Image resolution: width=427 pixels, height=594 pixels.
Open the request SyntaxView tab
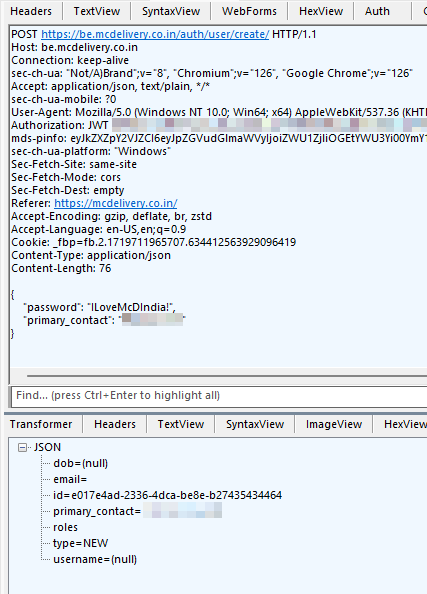click(171, 11)
